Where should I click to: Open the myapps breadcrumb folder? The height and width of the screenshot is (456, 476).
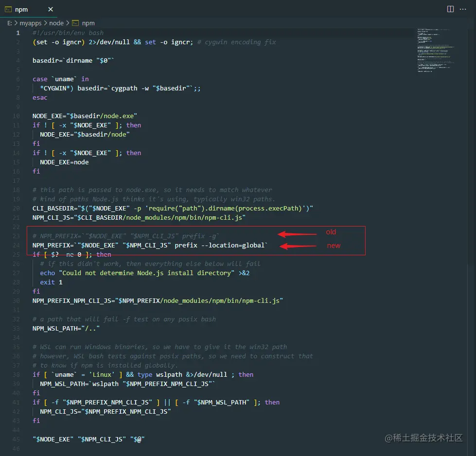click(x=30, y=23)
